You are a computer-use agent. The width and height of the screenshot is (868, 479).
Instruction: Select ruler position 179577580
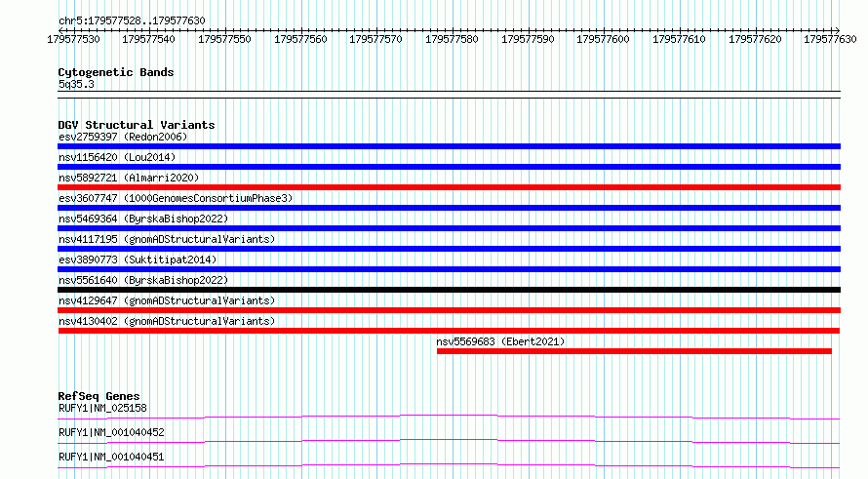pyautogui.click(x=452, y=39)
